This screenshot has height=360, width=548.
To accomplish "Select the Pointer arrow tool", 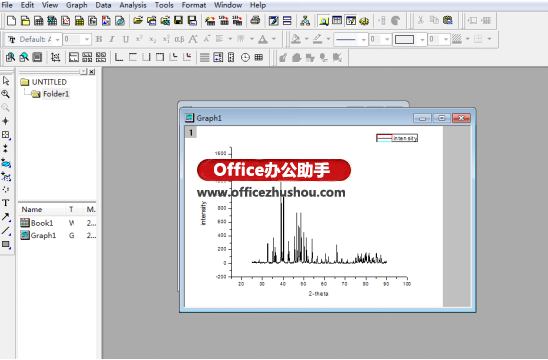I will tap(6, 81).
